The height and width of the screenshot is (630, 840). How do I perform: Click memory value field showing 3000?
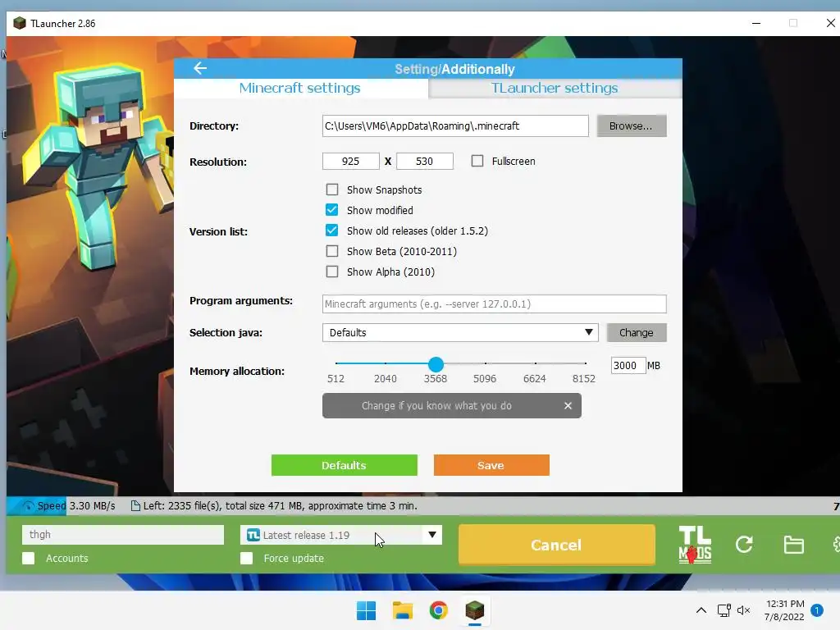coord(628,365)
